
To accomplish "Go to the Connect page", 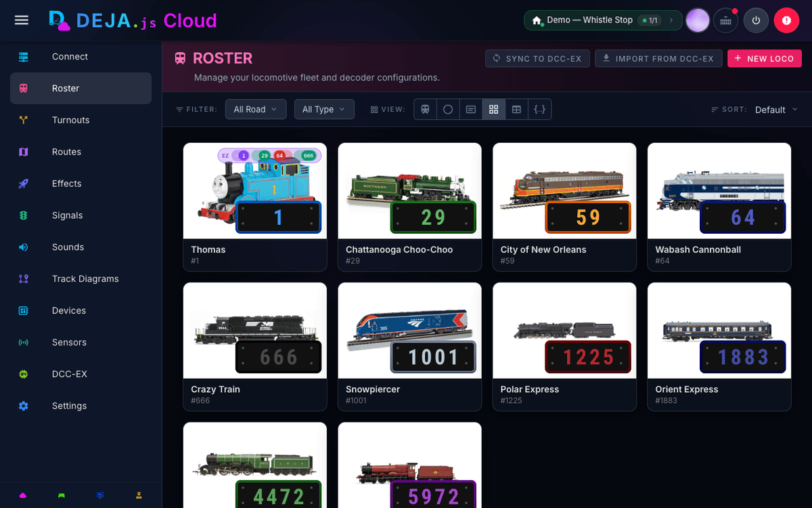I will point(81,57).
